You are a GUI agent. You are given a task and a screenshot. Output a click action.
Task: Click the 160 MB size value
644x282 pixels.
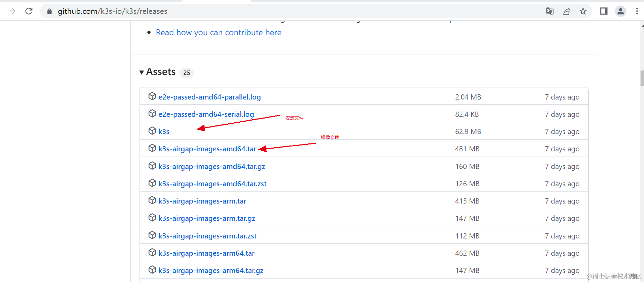pos(467,167)
